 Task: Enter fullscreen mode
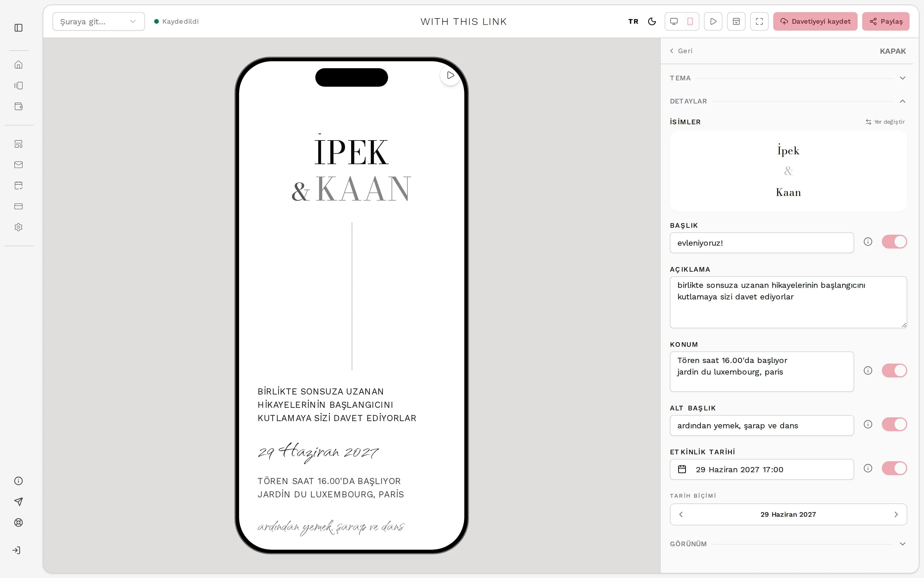[x=759, y=21]
